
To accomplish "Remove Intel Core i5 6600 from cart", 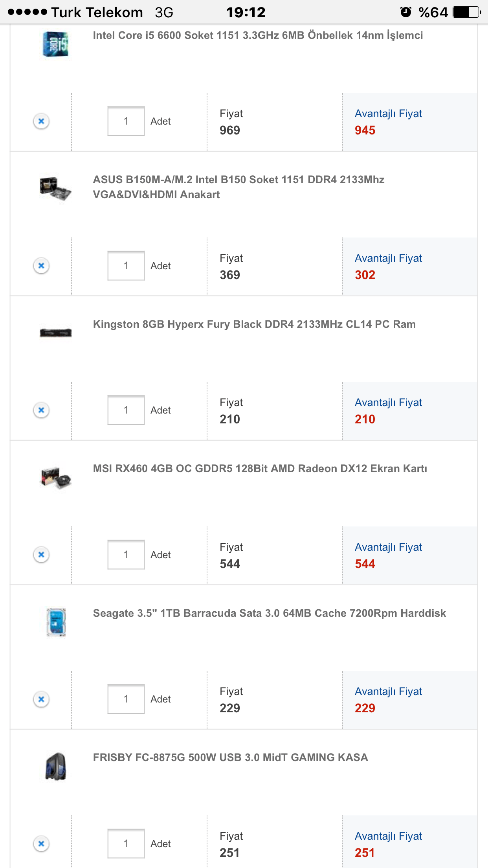I will click(41, 121).
